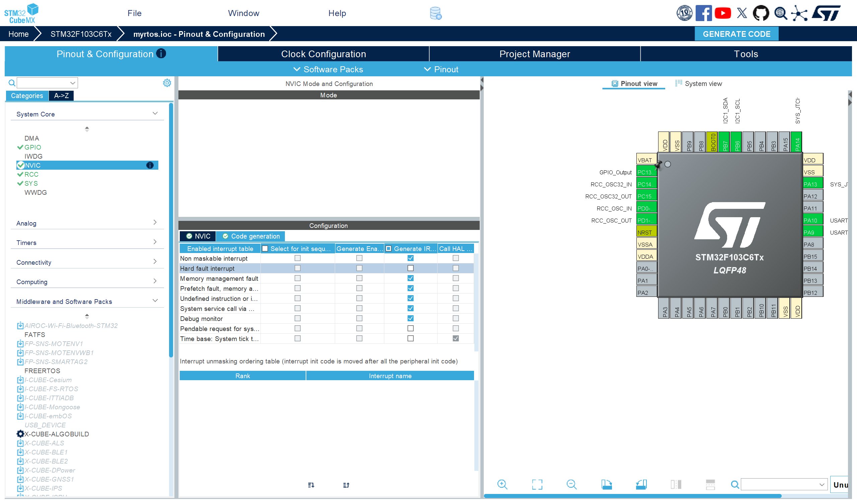This screenshot has height=504, width=857.
Task: Click the ST community network icon
Action: [799, 13]
